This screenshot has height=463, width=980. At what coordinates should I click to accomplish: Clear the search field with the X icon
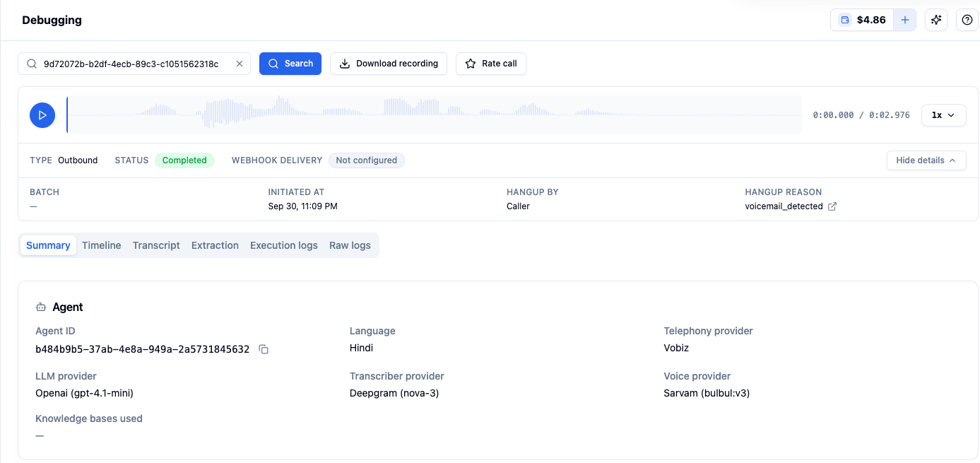click(239, 64)
